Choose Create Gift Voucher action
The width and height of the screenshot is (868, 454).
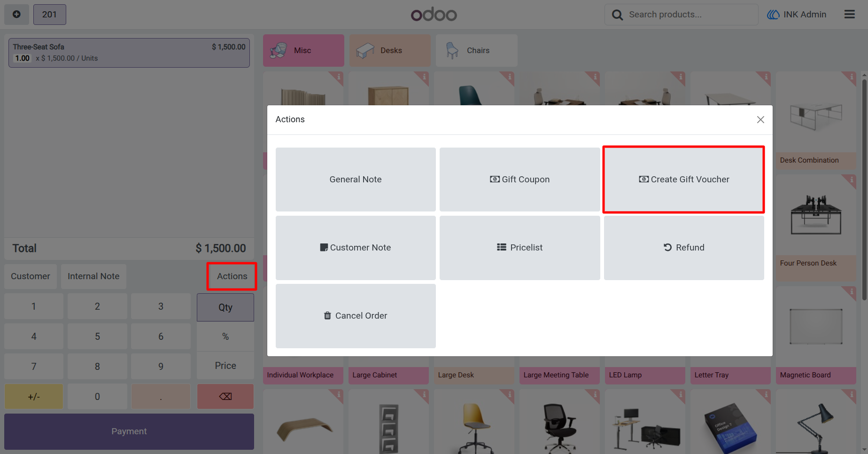684,180
